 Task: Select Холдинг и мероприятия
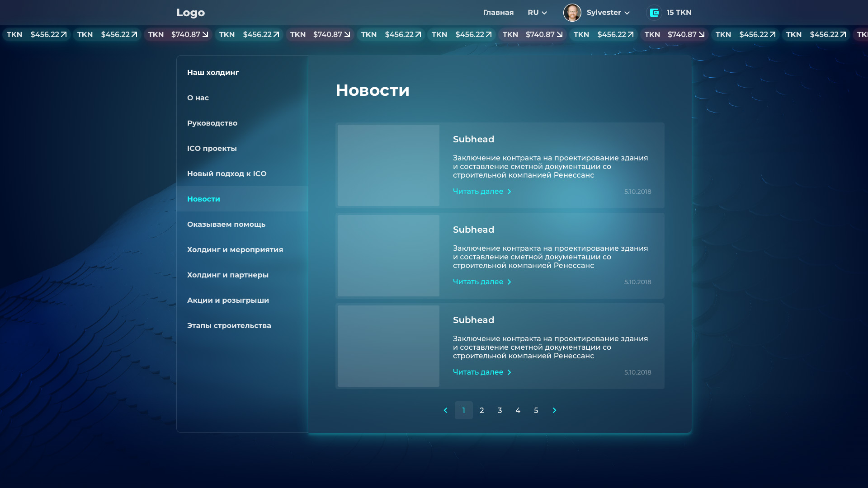(x=242, y=249)
